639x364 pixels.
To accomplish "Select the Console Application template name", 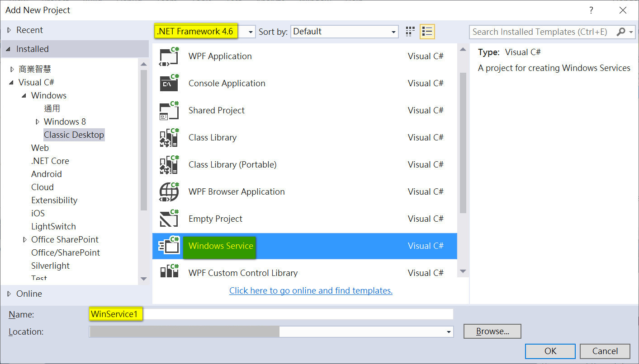I will pyautogui.click(x=227, y=84).
